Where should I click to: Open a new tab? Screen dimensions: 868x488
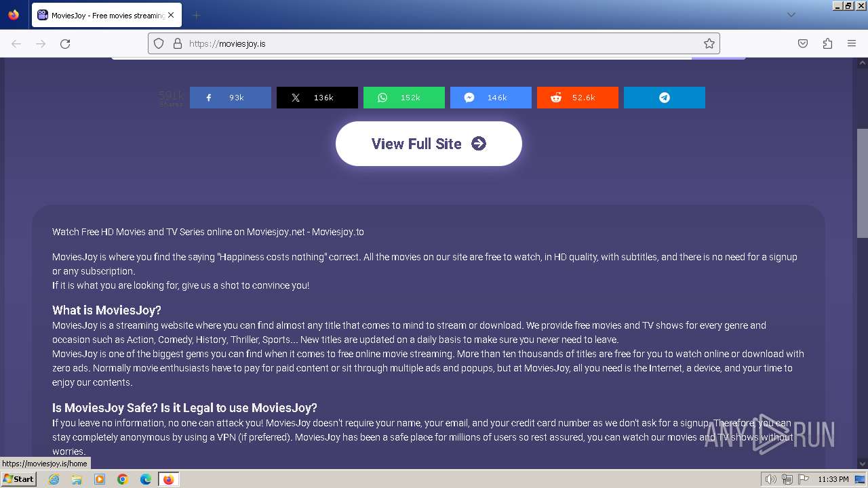coord(196,15)
